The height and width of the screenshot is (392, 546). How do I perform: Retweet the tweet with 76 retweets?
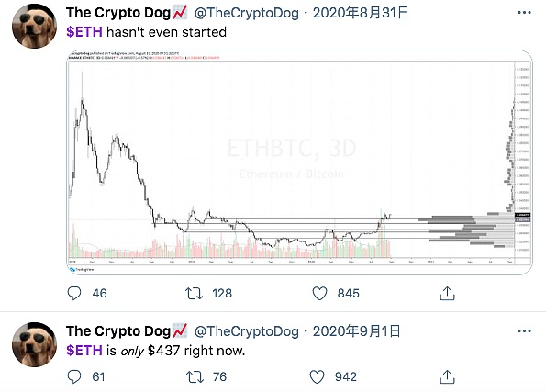tap(194, 376)
